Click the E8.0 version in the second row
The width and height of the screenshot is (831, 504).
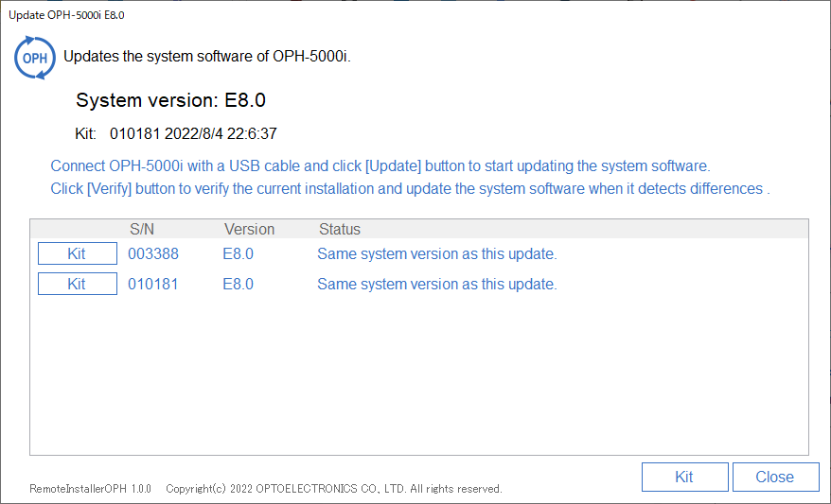(x=238, y=285)
